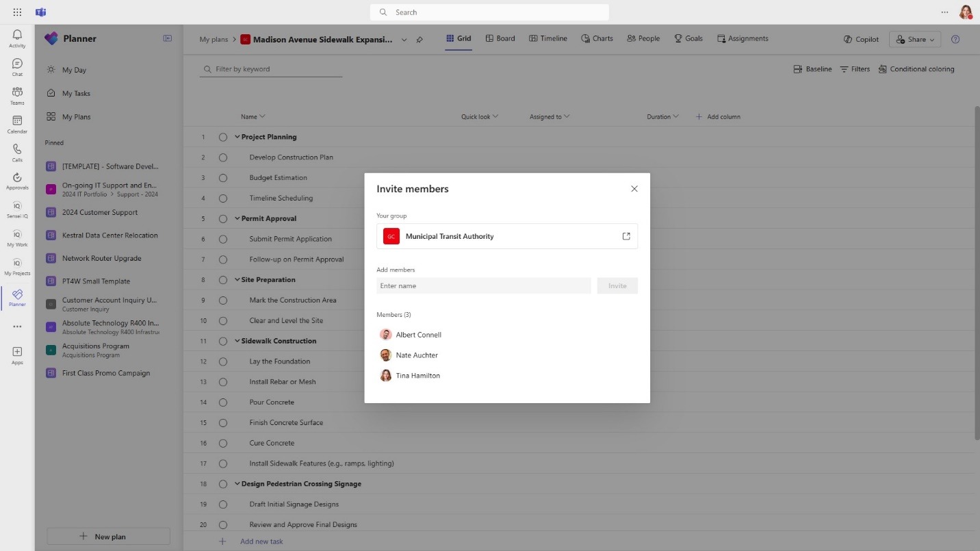Click the New plan button
The width and height of the screenshot is (980, 551).
click(108, 537)
